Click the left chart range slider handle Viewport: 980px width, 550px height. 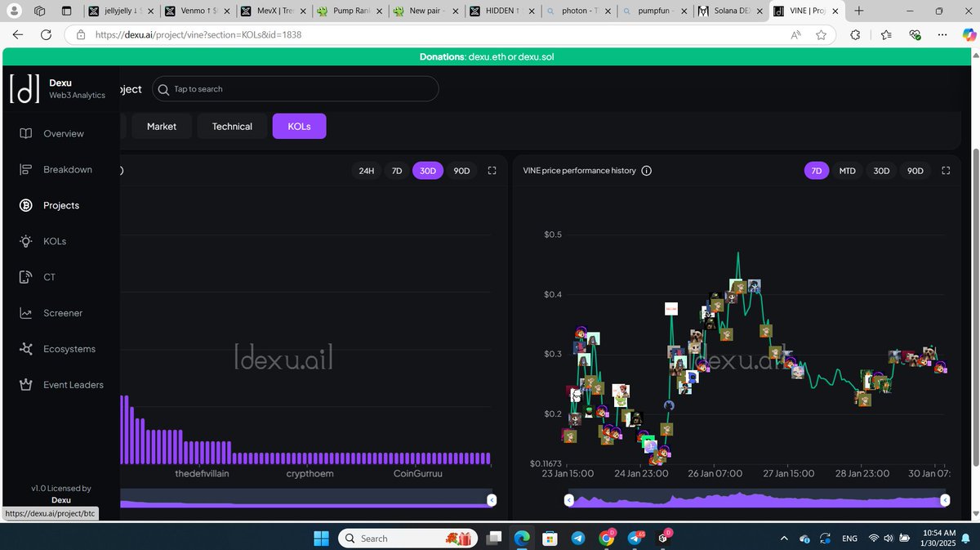492,500
